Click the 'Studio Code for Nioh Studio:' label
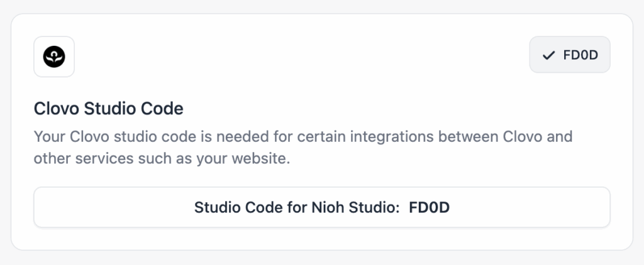 coord(297,207)
